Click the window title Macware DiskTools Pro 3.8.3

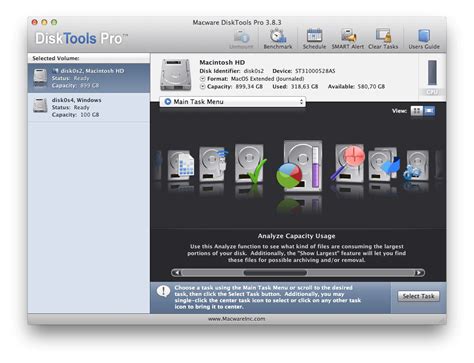pos(237,22)
